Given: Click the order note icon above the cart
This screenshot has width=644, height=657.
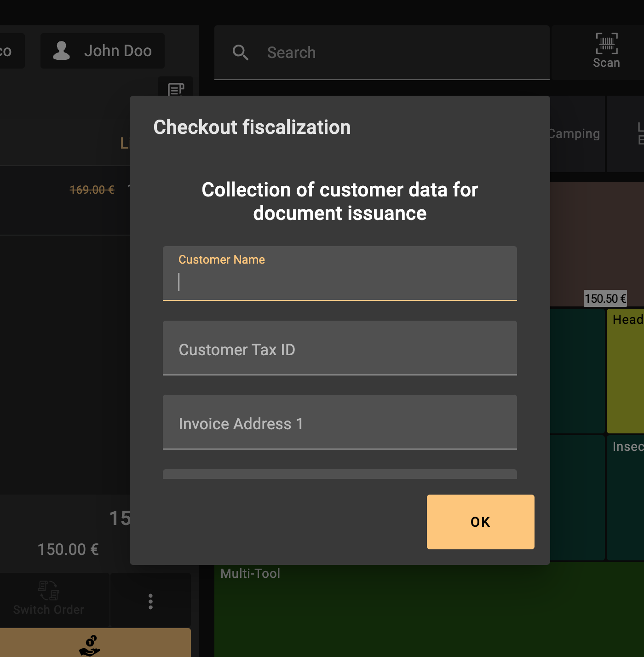Looking at the screenshot, I should pos(176,88).
